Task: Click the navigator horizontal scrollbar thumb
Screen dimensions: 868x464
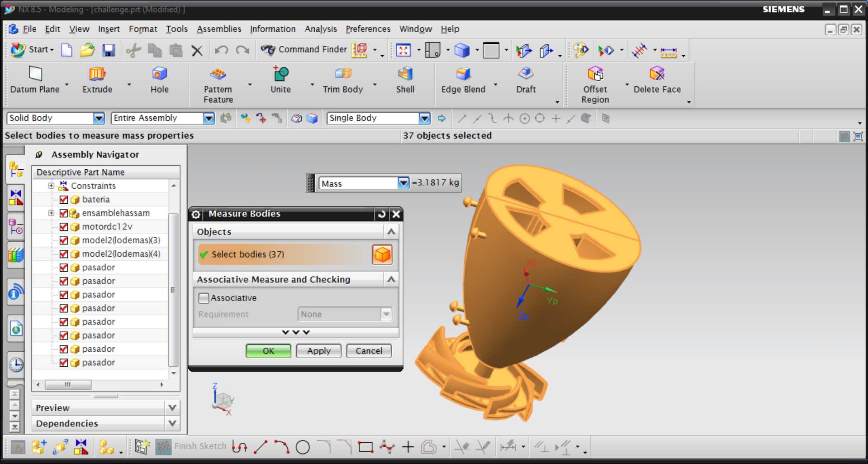Action: (68, 385)
